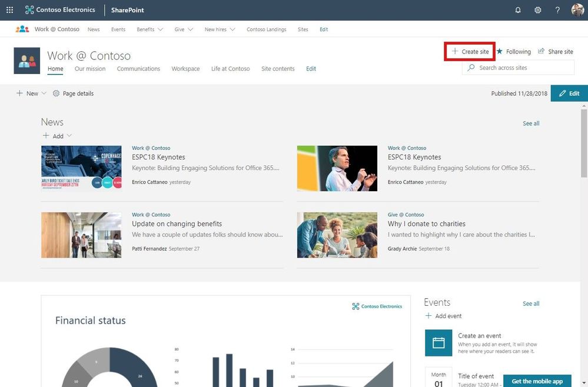The height and width of the screenshot is (387, 588).
Task: Click the Work @ Contoso hub people icon
Action: [22, 29]
